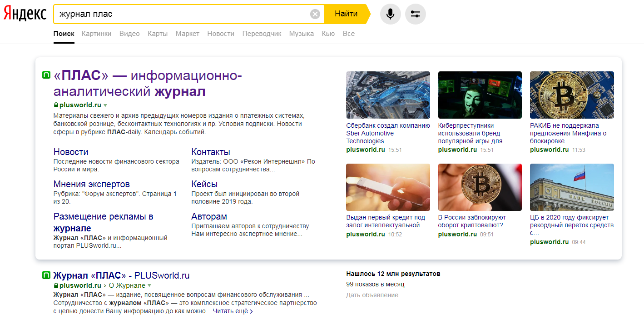Open the РАКИБ не поддержала предложения Минфина headline
Viewport: 644px width, 320px height.
(568, 133)
